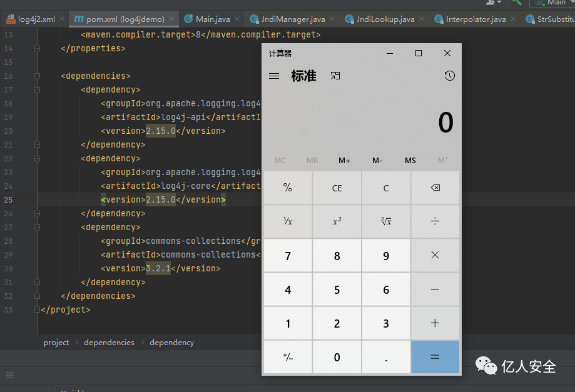575x392 pixels.
Task: Collapse the first dependency fold marker on line 17
Action: [x=37, y=90]
